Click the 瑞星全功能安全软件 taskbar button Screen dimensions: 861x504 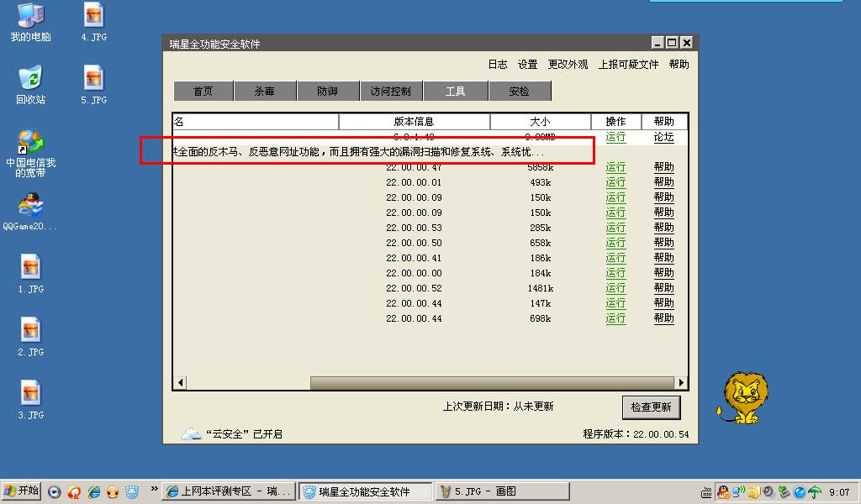(365, 491)
